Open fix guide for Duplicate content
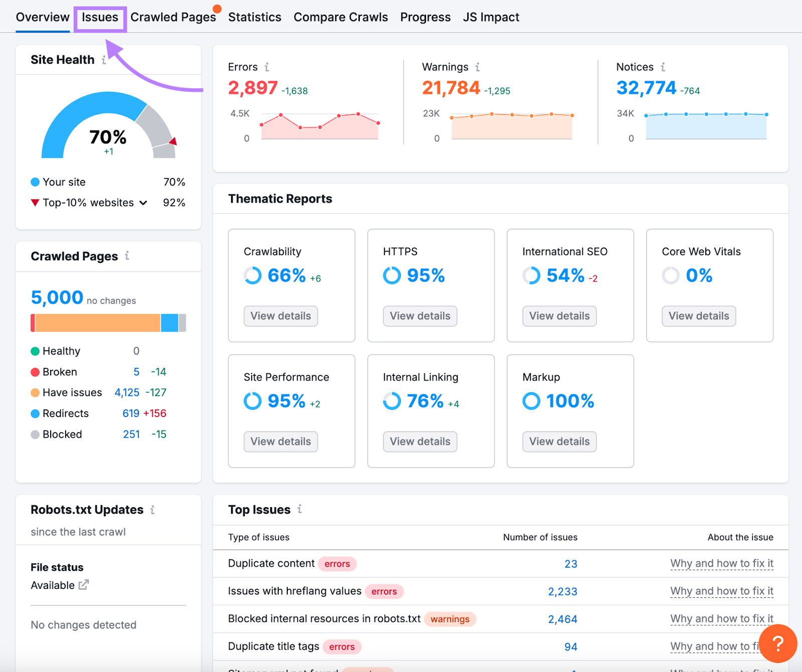The image size is (802, 672). pos(721,564)
